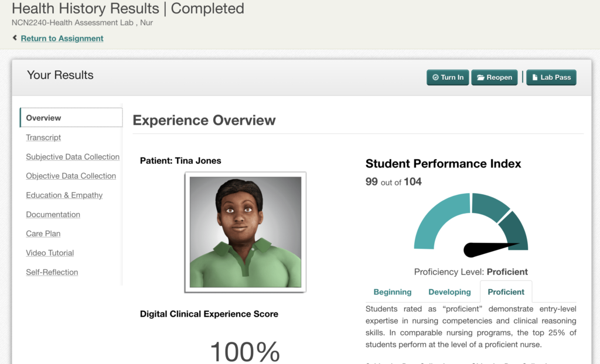Navigate to the Care Plan page
This screenshot has width=600, height=364.
click(x=43, y=233)
